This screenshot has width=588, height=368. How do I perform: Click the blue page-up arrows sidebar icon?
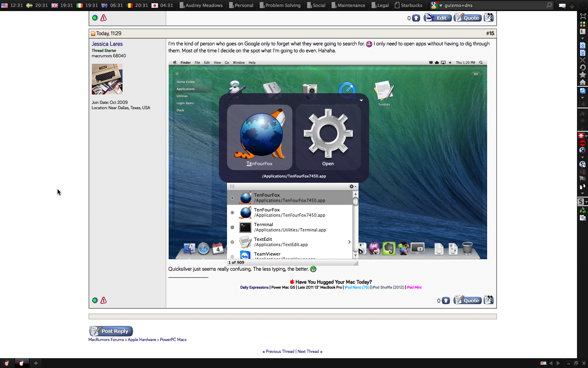point(583,45)
